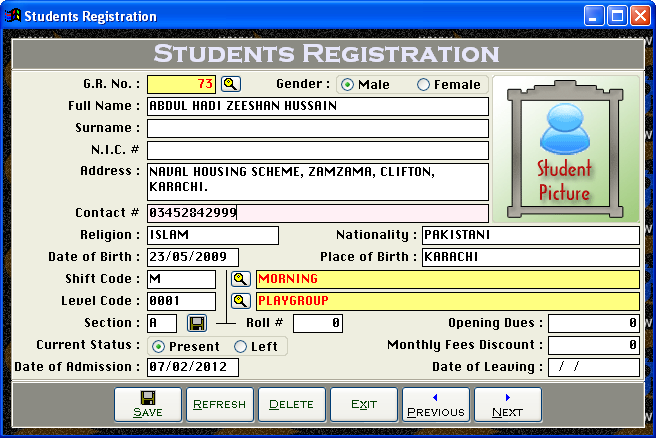Set Current Status to Left
The image size is (656, 438).
[240, 346]
